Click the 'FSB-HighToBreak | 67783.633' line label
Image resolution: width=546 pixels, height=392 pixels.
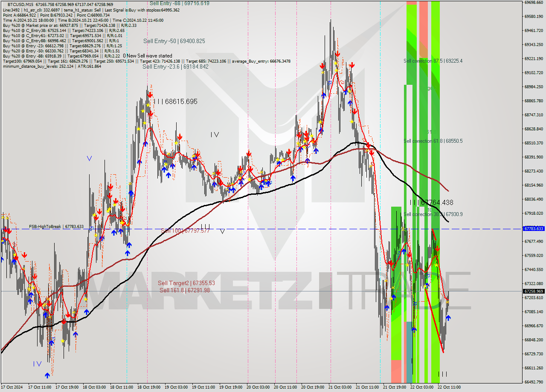(56, 227)
